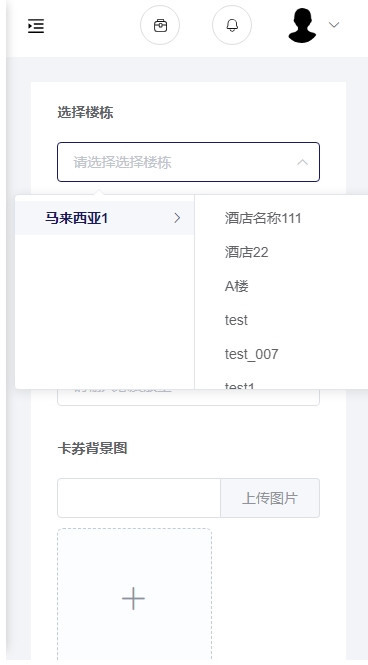Screen dimensions: 368x665
Task: Open the toolbox briefcase icon
Action: [160, 25]
